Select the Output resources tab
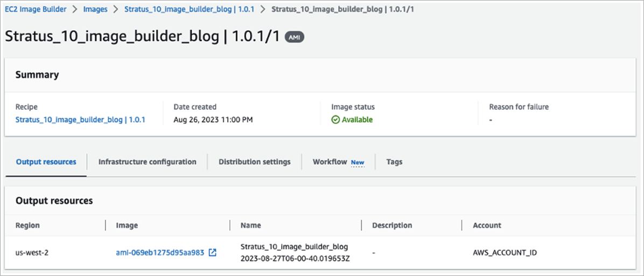Screen dimensions: 644x276 [46, 162]
